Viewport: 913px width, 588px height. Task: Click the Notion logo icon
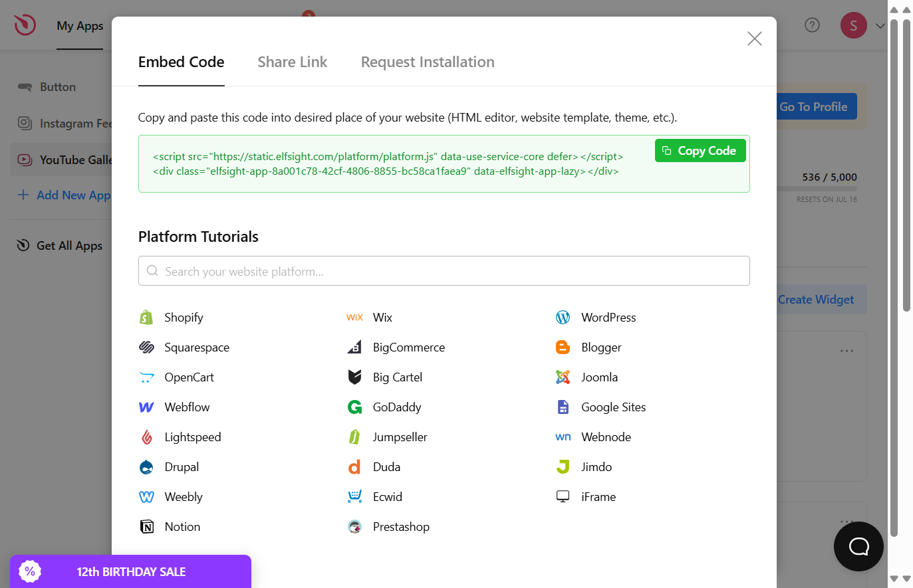(x=146, y=527)
